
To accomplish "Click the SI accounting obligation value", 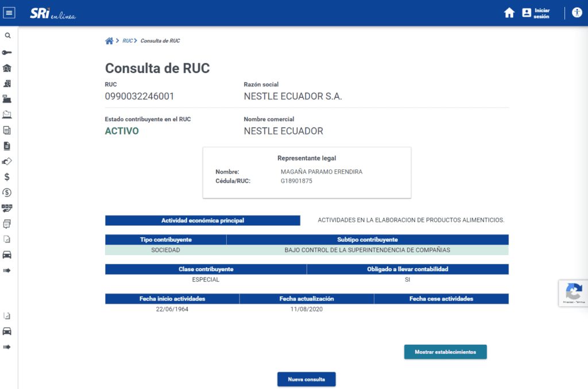I will point(408,280).
